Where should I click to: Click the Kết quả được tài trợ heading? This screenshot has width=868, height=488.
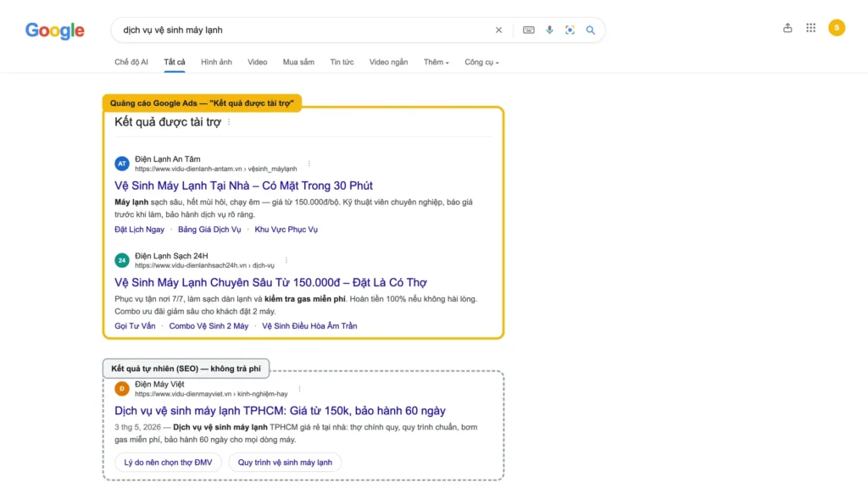(168, 122)
